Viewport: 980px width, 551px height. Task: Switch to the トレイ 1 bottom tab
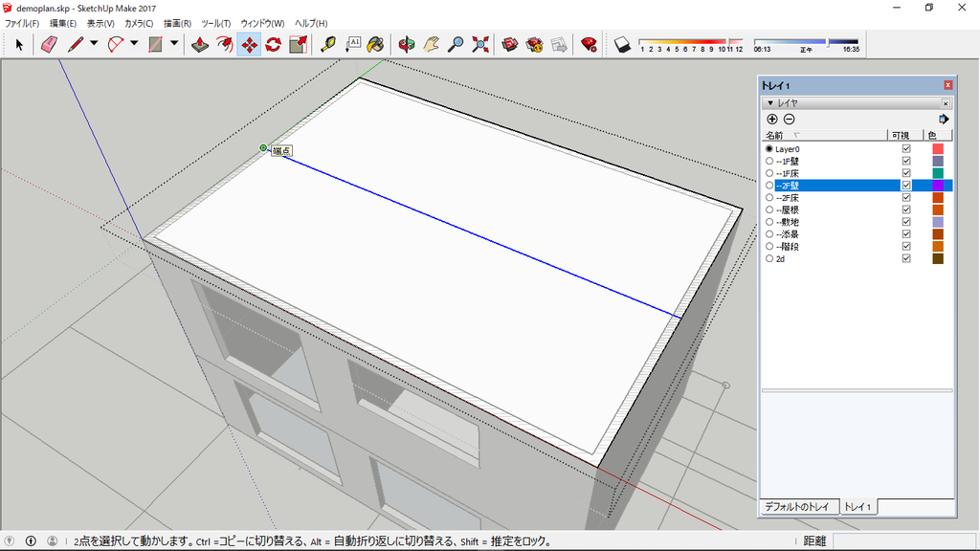click(x=857, y=507)
